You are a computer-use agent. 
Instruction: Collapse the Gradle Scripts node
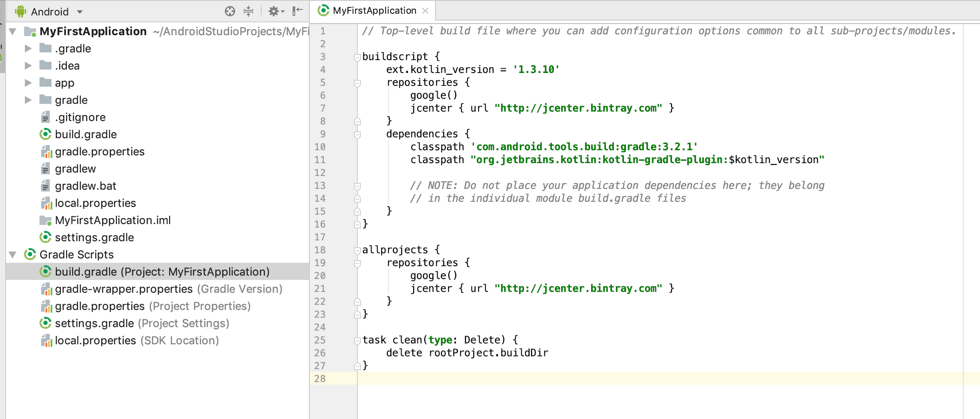pos(13,255)
